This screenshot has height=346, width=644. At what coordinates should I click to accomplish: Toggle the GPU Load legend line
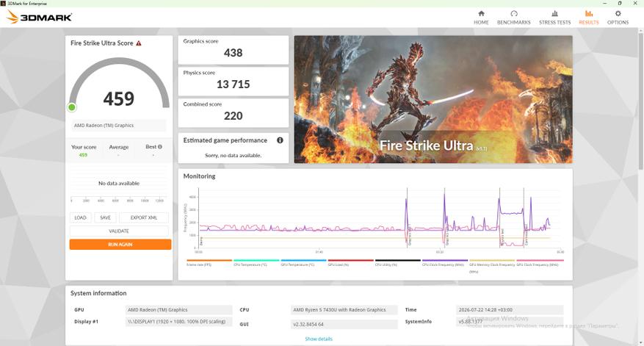(x=350, y=262)
